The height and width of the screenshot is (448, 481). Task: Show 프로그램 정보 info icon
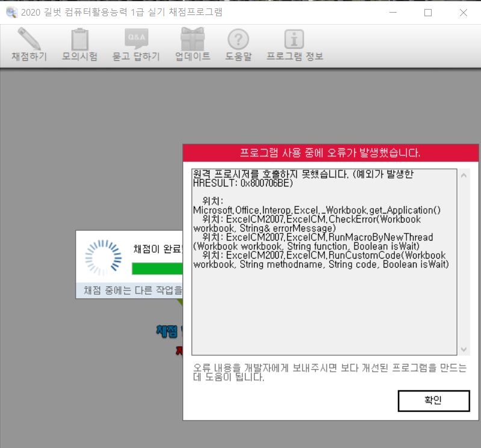(x=294, y=40)
